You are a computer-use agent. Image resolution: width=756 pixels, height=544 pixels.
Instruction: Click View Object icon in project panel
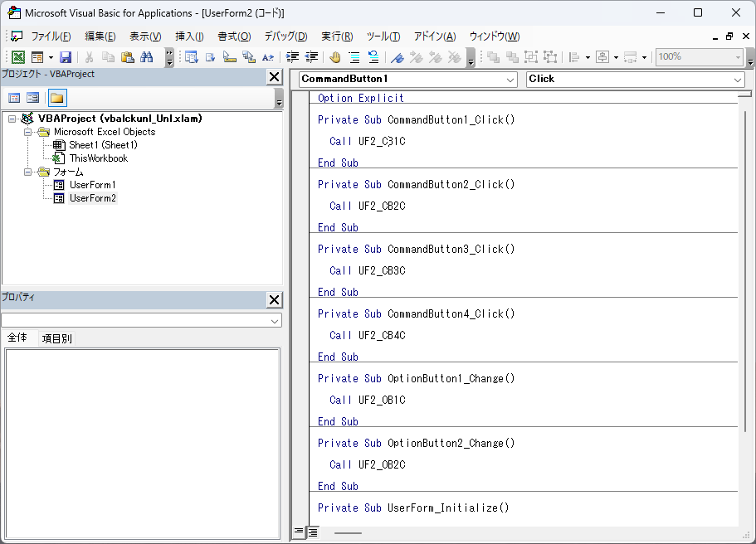pos(32,98)
